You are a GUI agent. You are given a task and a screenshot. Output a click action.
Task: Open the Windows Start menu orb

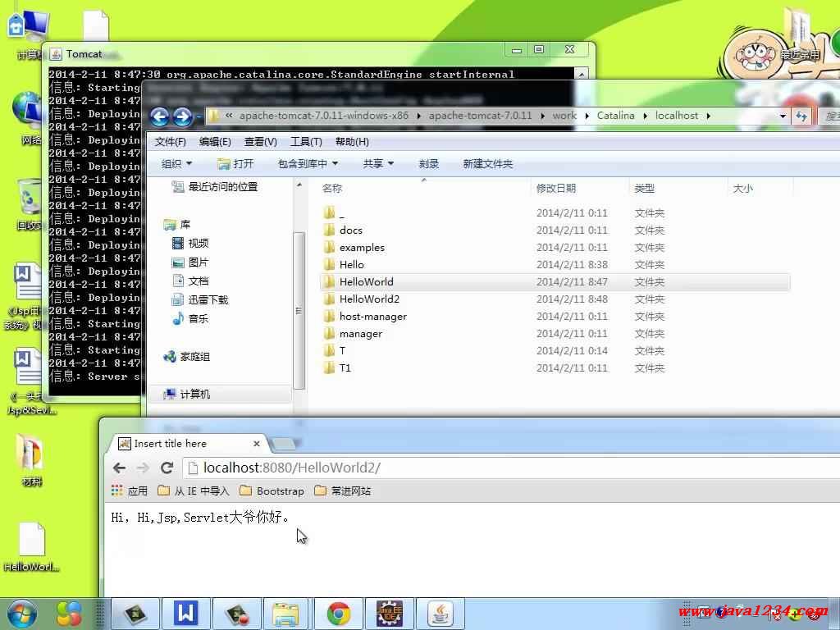coord(21,613)
